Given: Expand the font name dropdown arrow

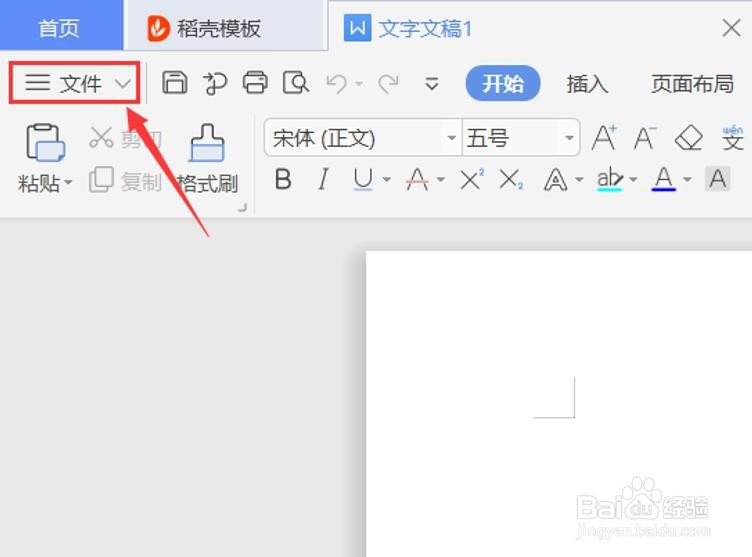Looking at the screenshot, I should click(451, 138).
